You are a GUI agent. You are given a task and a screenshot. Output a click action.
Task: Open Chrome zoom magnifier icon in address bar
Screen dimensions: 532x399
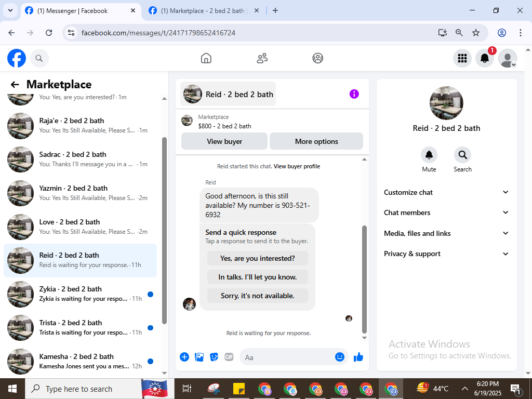coord(459,33)
